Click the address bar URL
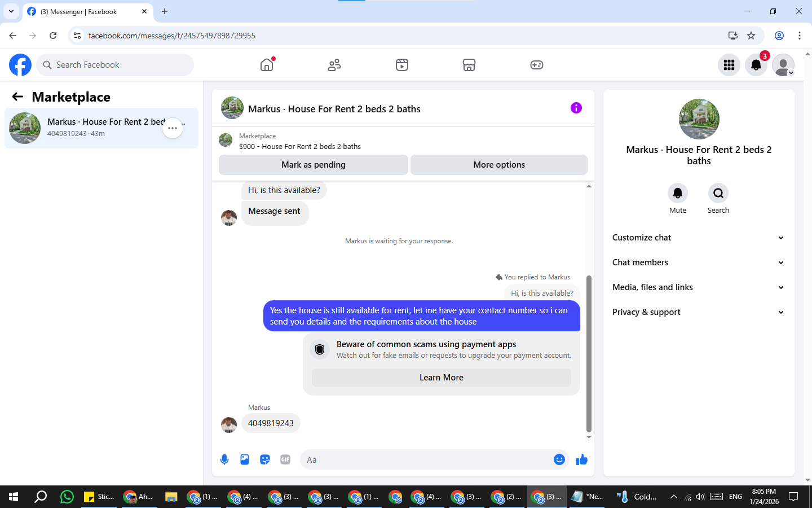 click(x=172, y=36)
